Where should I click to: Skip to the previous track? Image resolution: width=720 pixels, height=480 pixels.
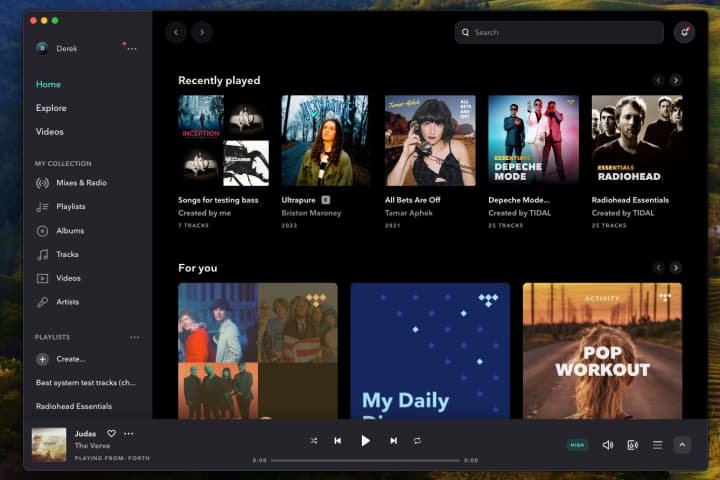pyautogui.click(x=338, y=440)
